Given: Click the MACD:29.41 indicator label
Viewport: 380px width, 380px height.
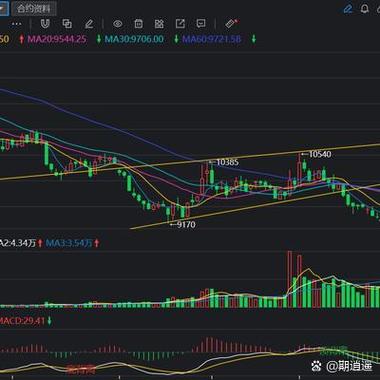Looking at the screenshot, I should [x=22, y=321].
